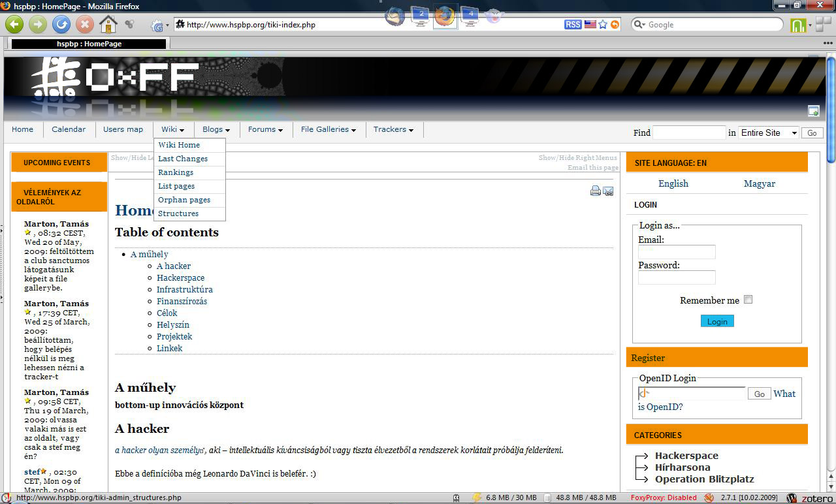Click the email envelope icon beside the printer
This screenshot has width=836, height=504.
click(608, 191)
